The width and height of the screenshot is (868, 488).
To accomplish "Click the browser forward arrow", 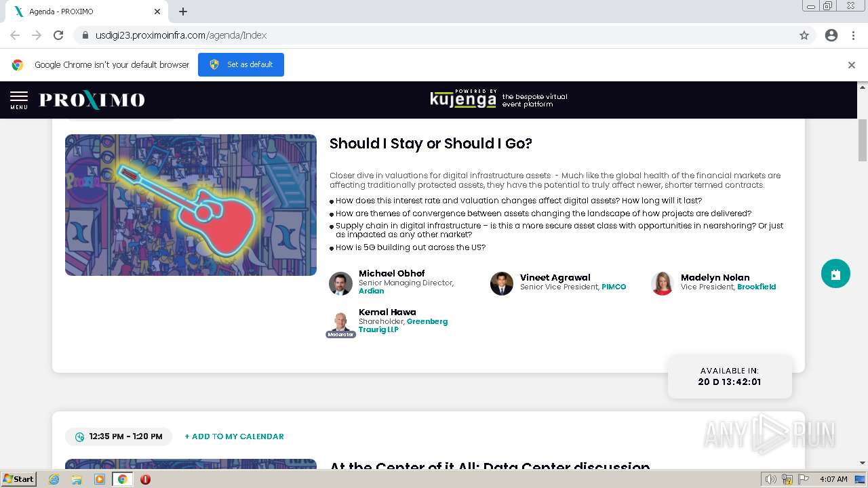I will (x=37, y=35).
